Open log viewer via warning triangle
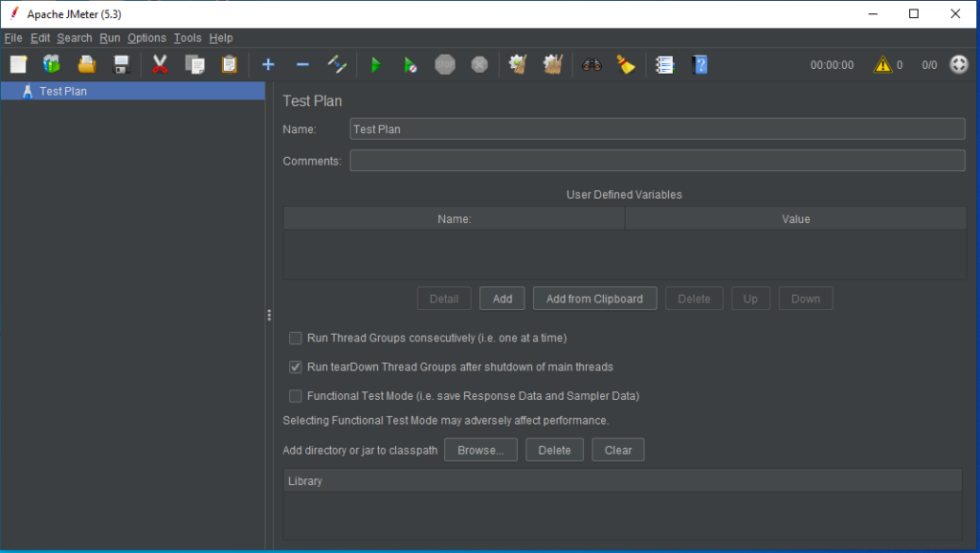This screenshot has height=553, width=980. coord(882,64)
